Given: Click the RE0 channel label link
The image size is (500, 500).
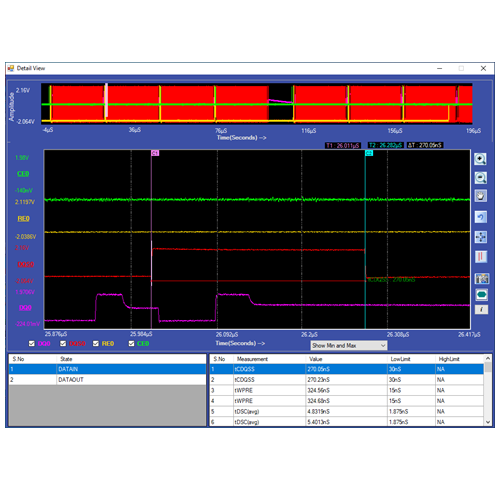Looking at the screenshot, I should pyautogui.click(x=23, y=219).
